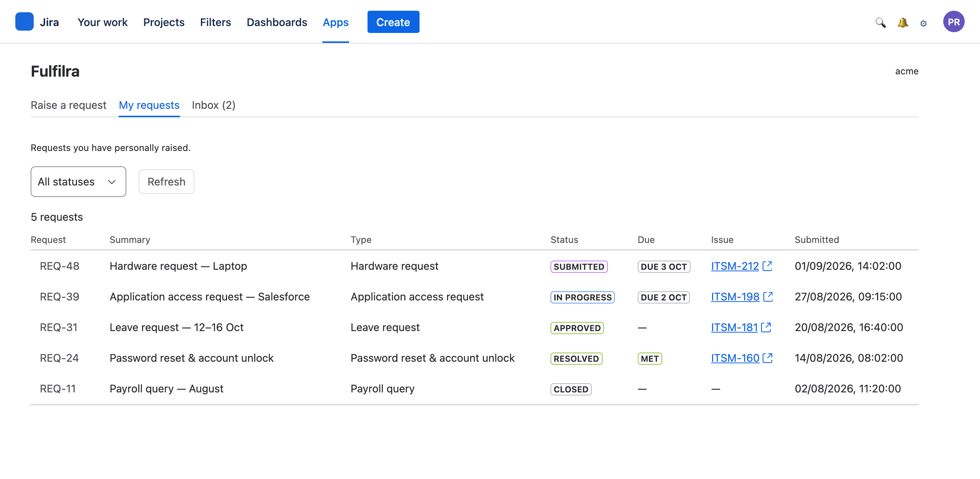Switch to the Raise a request tab
The width and height of the screenshot is (980, 479).
pos(69,105)
